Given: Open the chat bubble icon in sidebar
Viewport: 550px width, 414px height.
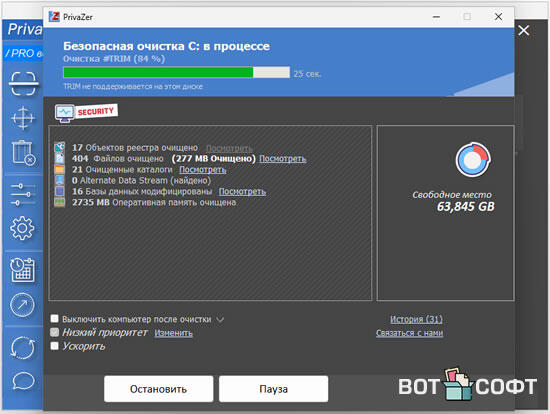Looking at the screenshot, I should (24, 381).
